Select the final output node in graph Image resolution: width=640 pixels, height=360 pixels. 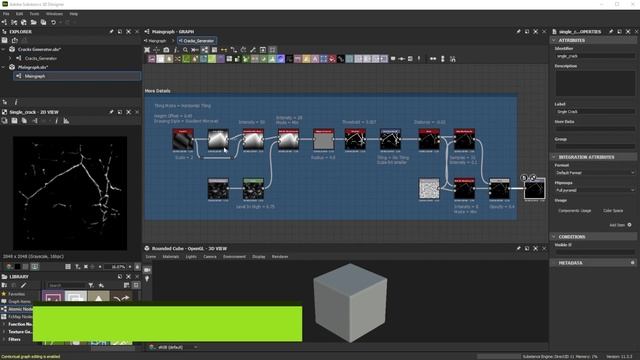pyautogui.click(x=534, y=189)
